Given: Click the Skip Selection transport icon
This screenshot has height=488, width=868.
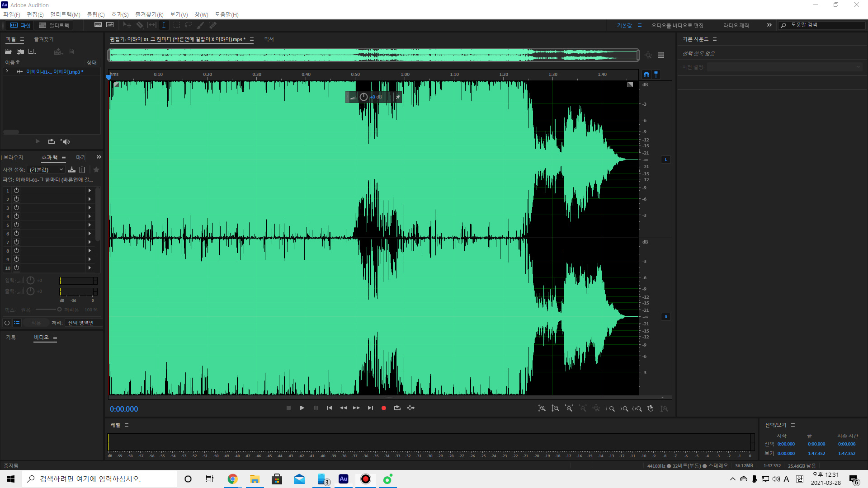Looking at the screenshot, I should coord(410,408).
